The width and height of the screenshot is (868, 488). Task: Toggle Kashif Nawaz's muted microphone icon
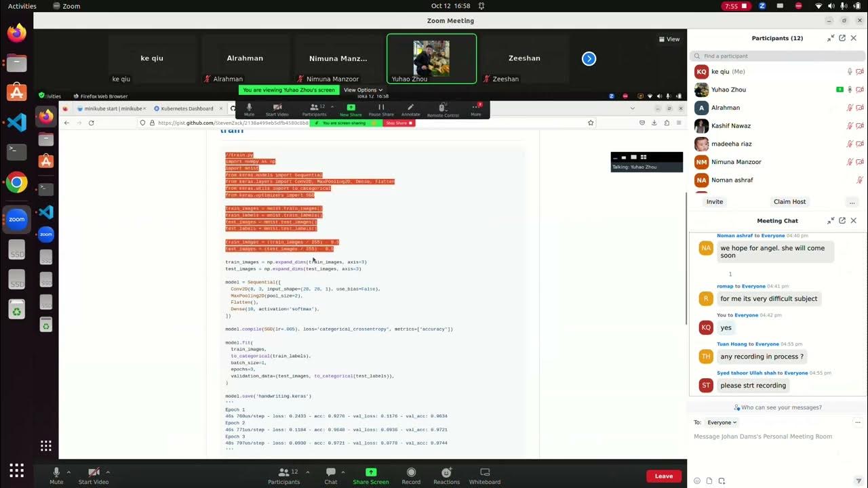(850, 125)
